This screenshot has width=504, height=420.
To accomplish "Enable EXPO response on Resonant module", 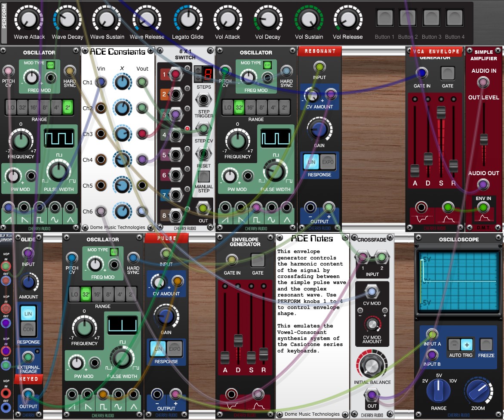I will click(328, 162).
